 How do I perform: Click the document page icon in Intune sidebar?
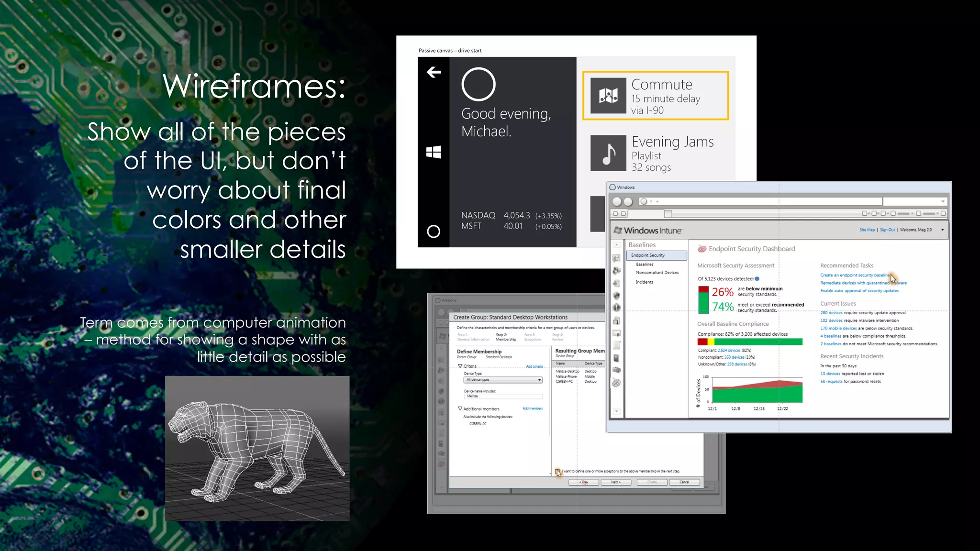pos(617,345)
